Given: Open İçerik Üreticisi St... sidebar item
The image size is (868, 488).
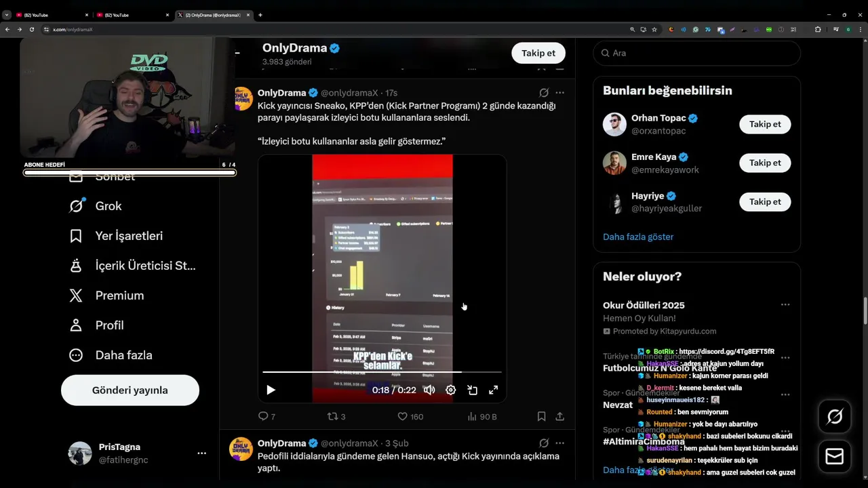Looking at the screenshot, I should click(x=132, y=266).
